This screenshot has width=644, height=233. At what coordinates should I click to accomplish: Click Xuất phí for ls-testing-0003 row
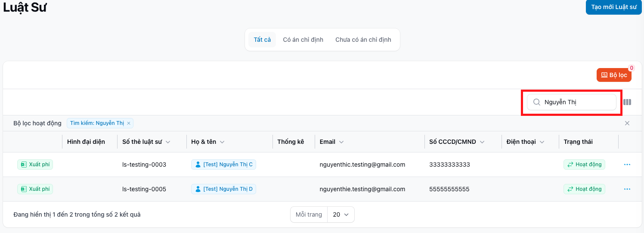(x=35, y=165)
